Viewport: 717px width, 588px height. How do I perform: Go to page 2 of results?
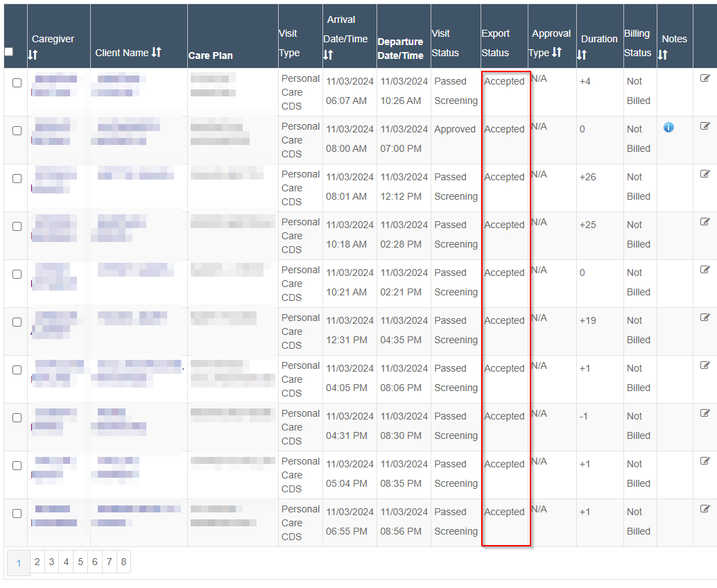[x=37, y=562]
